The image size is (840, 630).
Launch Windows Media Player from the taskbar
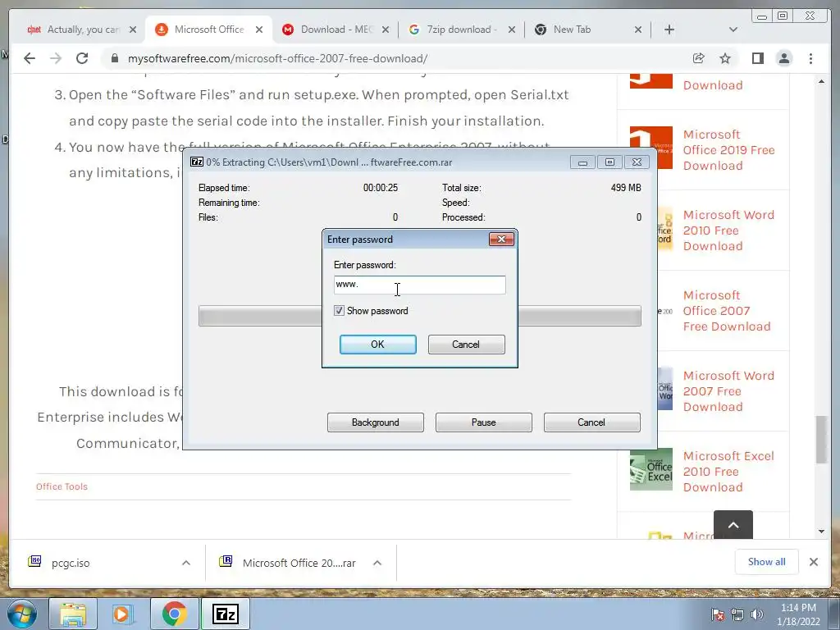point(122,614)
